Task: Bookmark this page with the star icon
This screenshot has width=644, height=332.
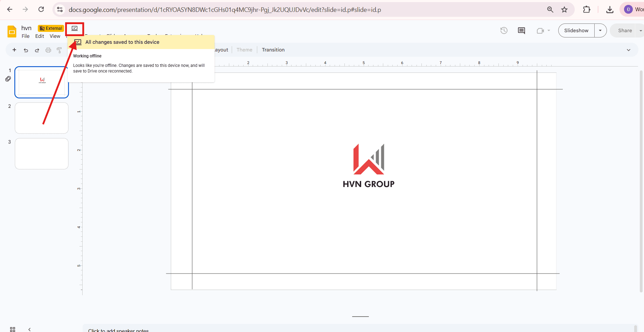Action: 564,9
